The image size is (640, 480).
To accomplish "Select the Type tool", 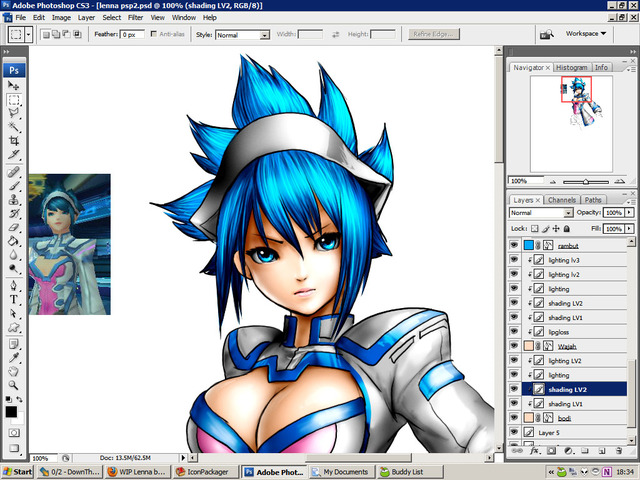I will pyautogui.click(x=13, y=299).
